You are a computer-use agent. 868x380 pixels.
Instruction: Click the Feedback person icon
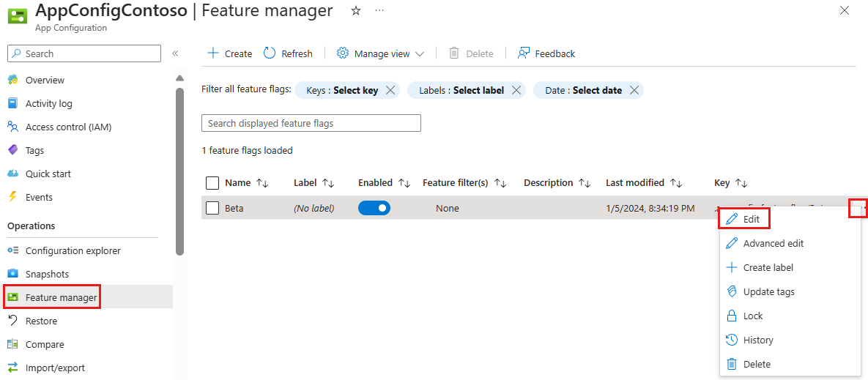pyautogui.click(x=523, y=53)
